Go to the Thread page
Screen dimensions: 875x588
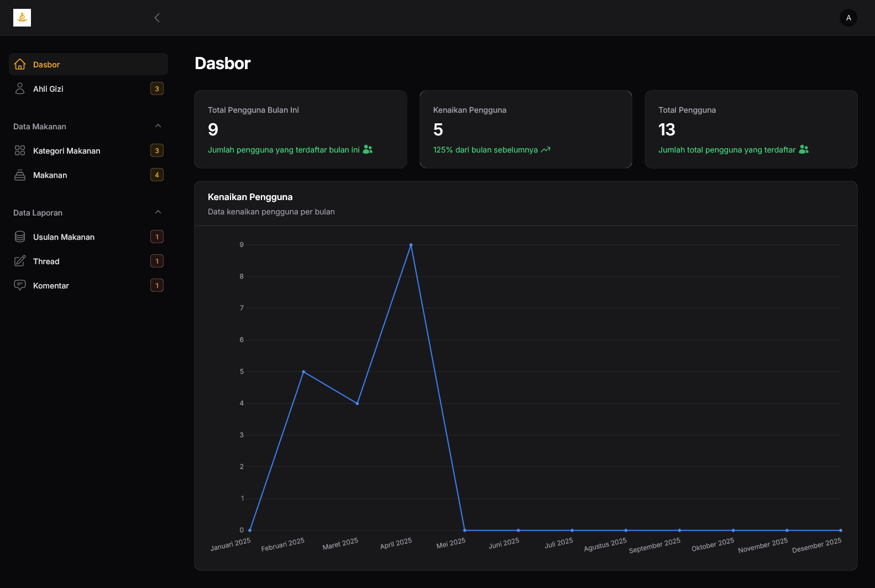pyautogui.click(x=88, y=261)
